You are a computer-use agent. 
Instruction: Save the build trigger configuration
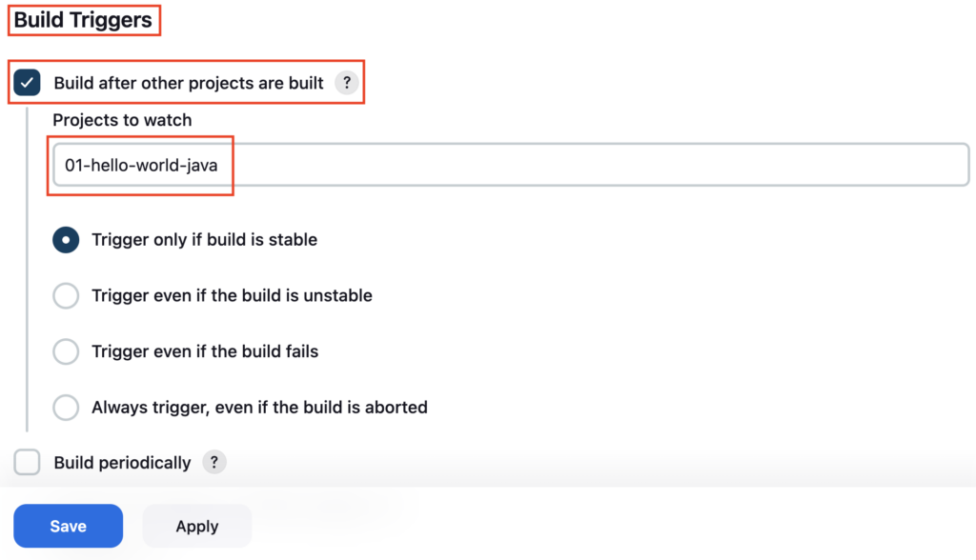pyautogui.click(x=69, y=526)
